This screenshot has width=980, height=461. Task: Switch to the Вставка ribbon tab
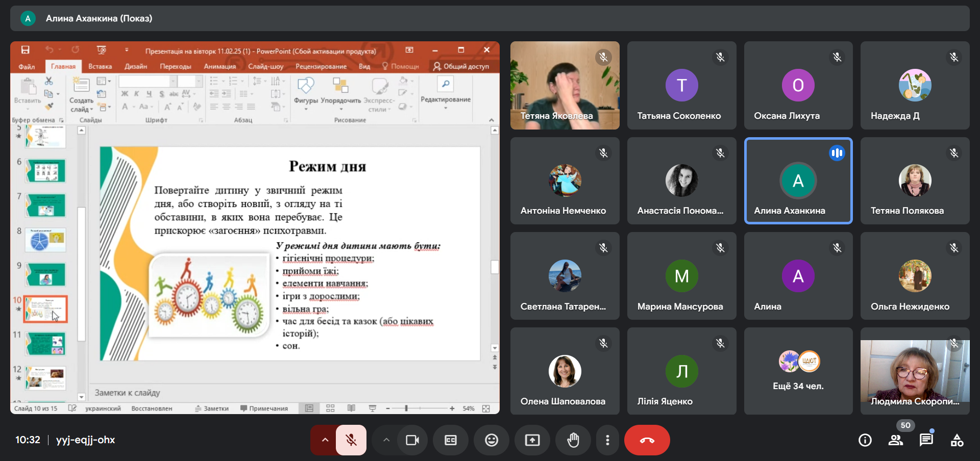coord(100,66)
